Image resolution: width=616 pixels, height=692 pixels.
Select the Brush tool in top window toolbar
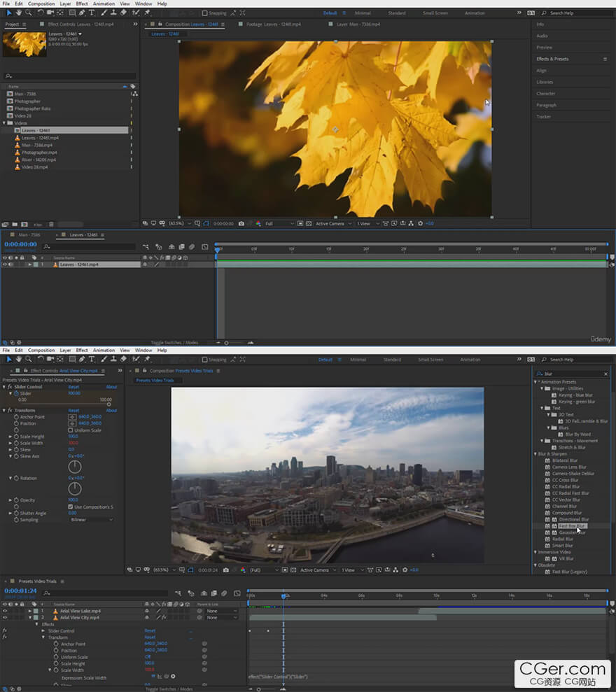tap(104, 13)
